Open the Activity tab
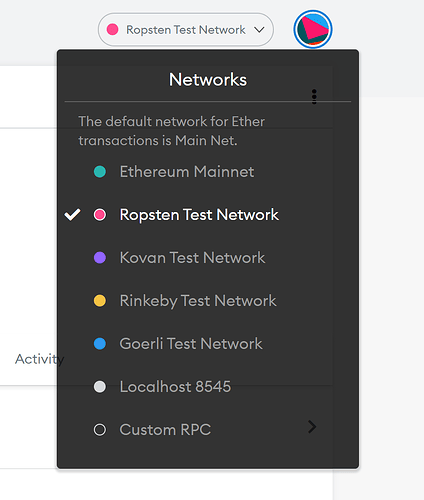 point(37,359)
